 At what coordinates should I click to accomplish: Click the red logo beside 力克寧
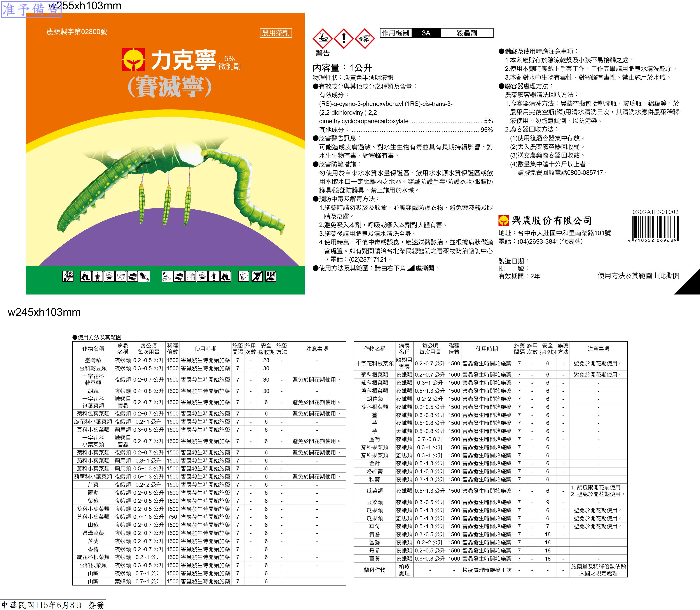coord(134,60)
